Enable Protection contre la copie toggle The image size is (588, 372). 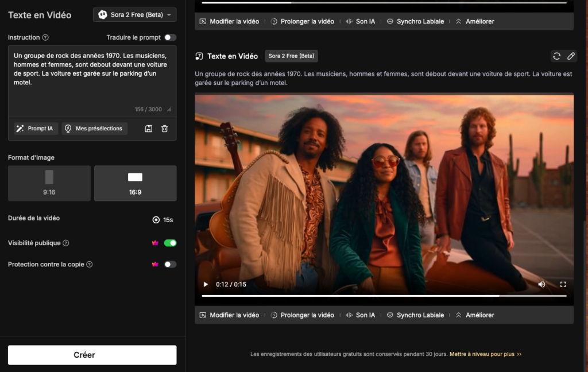click(x=170, y=265)
